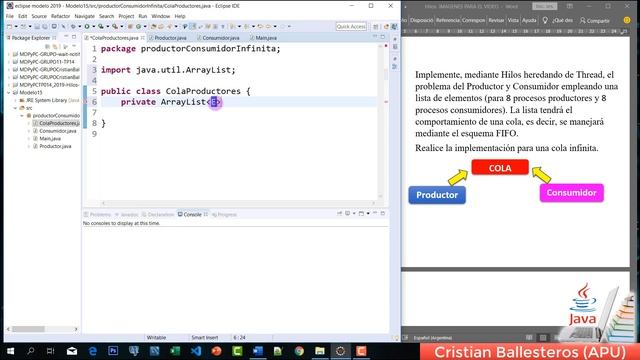Minimize the Package Explorer view
The height and width of the screenshot is (360, 640).
point(66,37)
